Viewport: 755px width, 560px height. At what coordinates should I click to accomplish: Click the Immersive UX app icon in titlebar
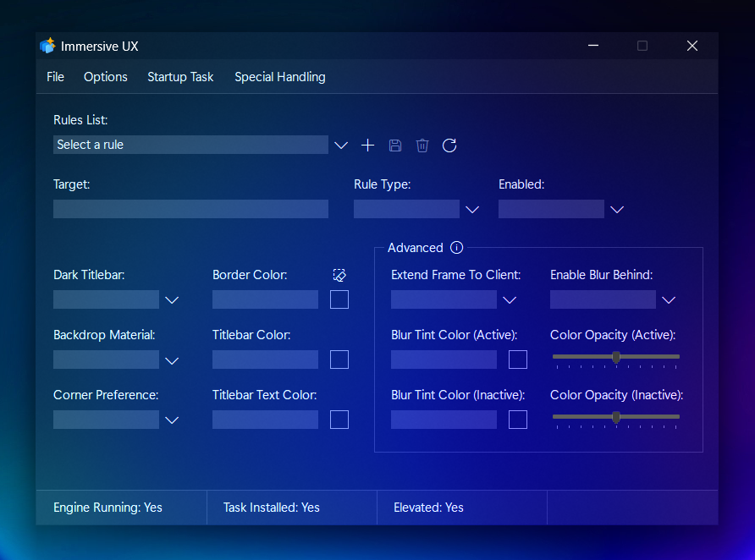[x=47, y=46]
